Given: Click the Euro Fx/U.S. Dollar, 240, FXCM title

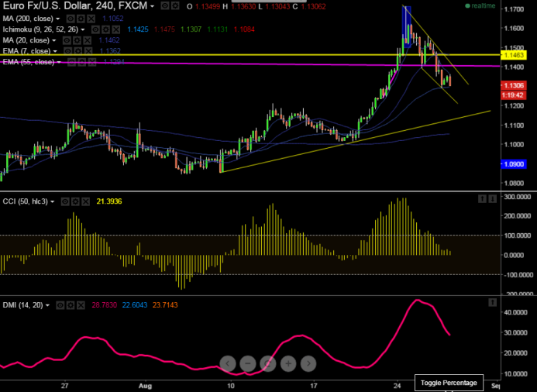Looking at the screenshot, I should (75, 6).
